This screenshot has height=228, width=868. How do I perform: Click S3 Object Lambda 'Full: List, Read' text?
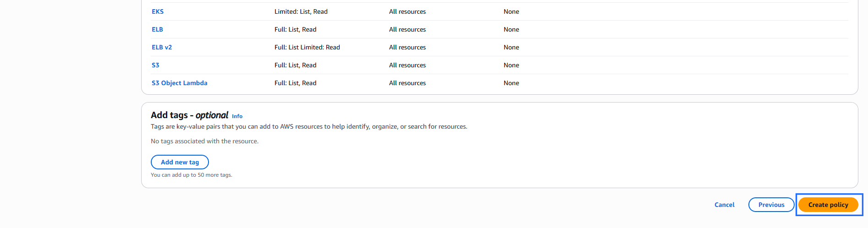[295, 83]
